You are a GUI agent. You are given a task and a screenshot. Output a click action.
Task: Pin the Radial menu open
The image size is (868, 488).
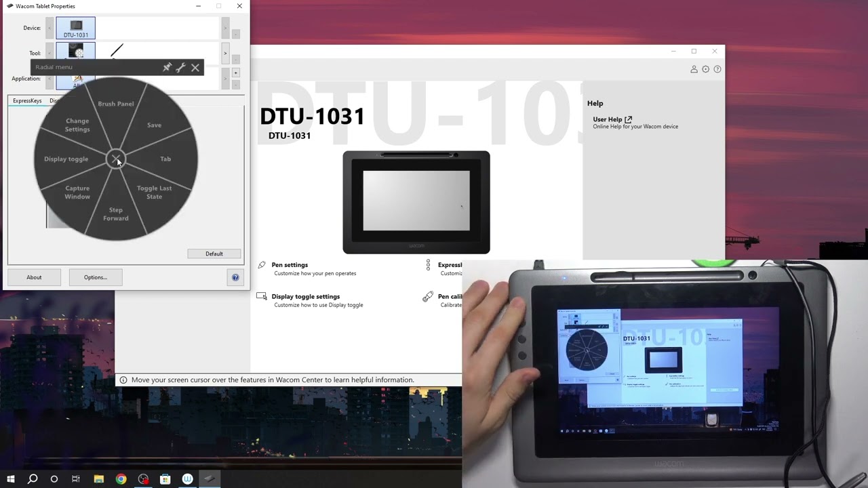pyautogui.click(x=167, y=67)
